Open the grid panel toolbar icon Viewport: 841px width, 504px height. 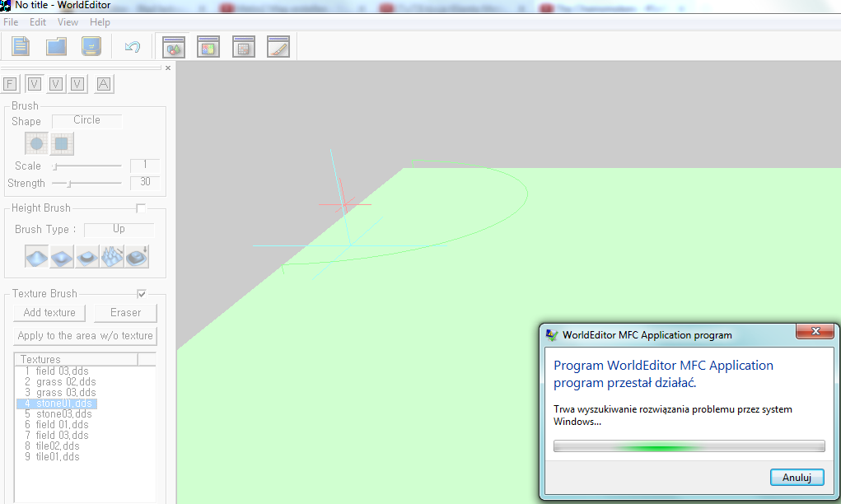pos(244,47)
